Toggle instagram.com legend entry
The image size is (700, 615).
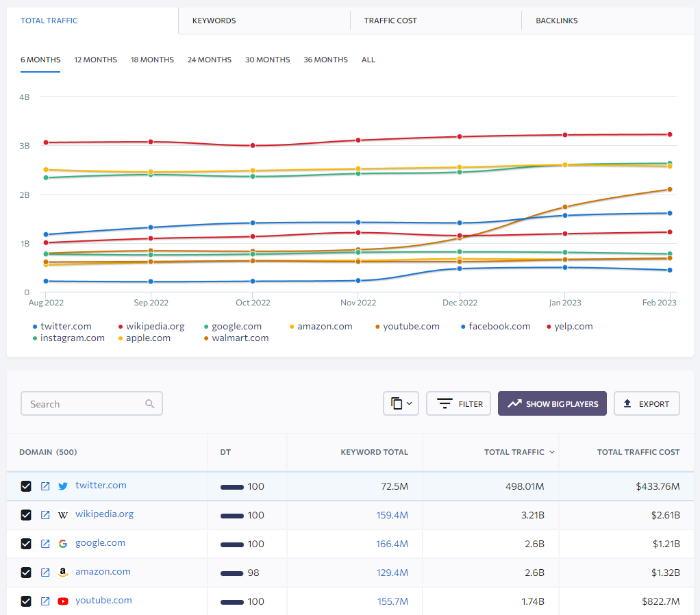(x=68, y=338)
